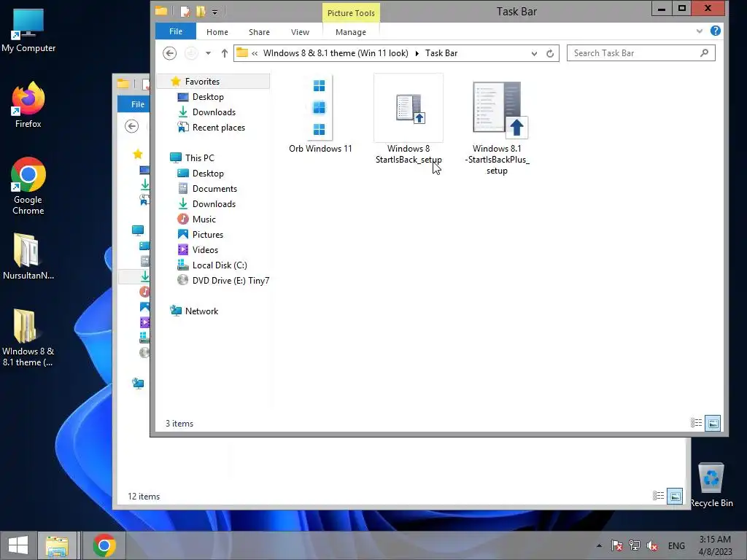Select This PC in navigation pane
The width and height of the screenshot is (747, 560).
[x=200, y=157]
